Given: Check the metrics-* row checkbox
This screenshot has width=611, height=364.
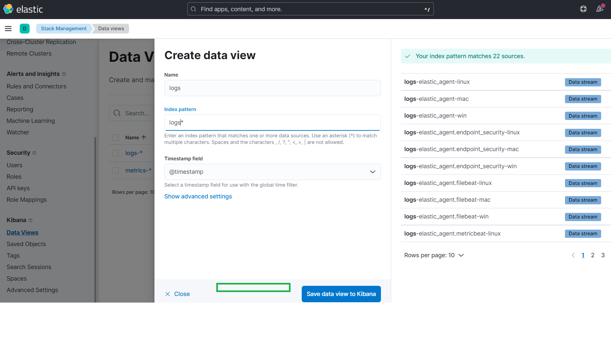Looking at the screenshot, I should coord(115,171).
